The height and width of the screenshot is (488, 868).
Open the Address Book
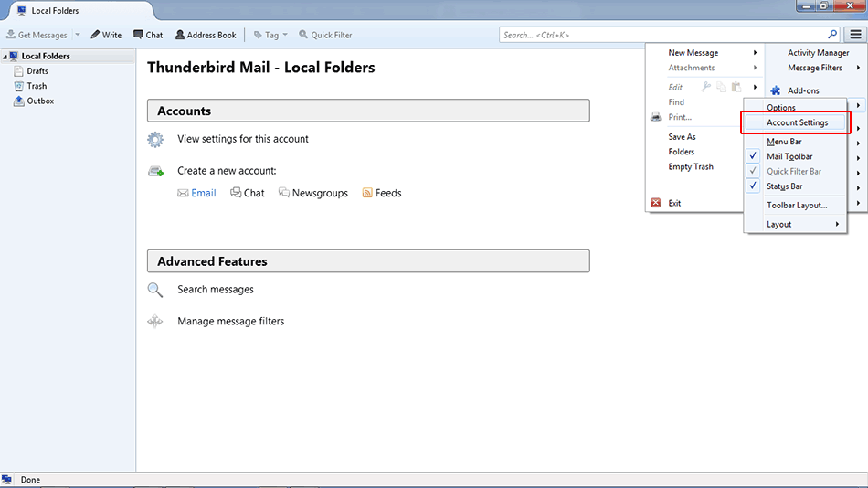click(206, 35)
